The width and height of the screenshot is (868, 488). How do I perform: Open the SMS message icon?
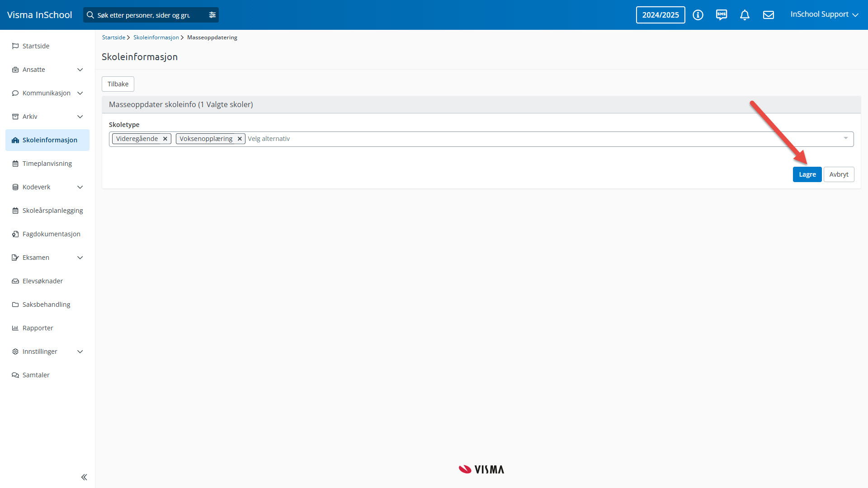[722, 15]
